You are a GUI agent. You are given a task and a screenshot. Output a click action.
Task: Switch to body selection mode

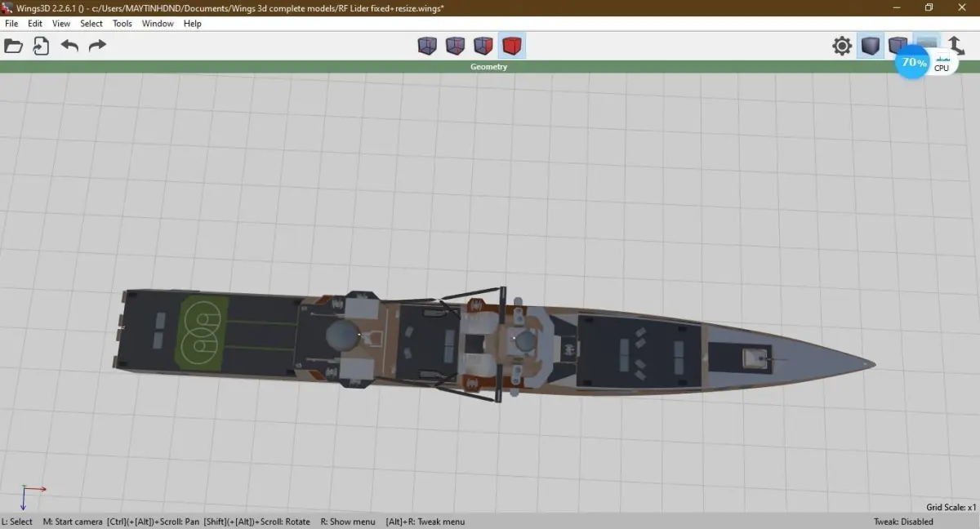512,46
